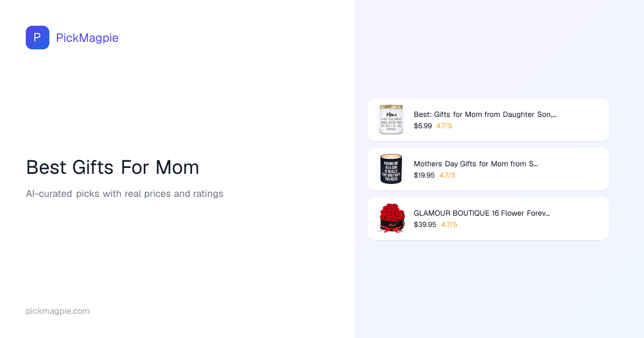This screenshot has width=644, height=338.
Task: Open the pickmagpie.com footer link
Action: (x=57, y=311)
